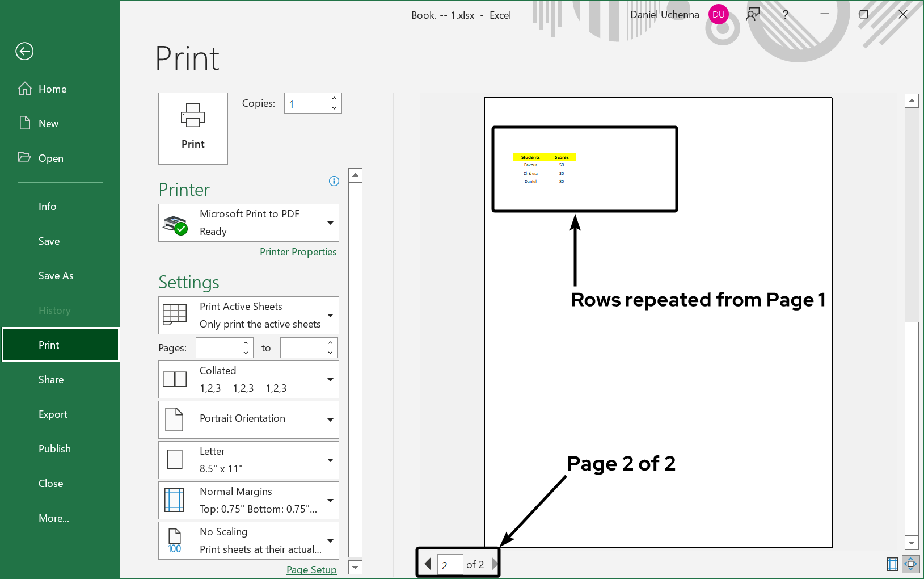Image resolution: width=924 pixels, height=579 pixels.
Task: Increase the Copies count with up arrow
Action: tap(334, 99)
